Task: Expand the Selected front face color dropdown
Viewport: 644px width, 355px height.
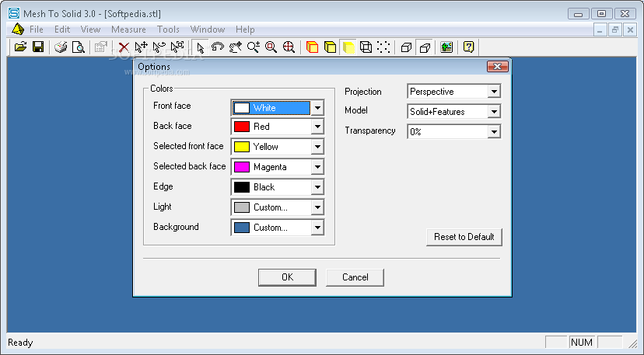Action: coord(317,147)
